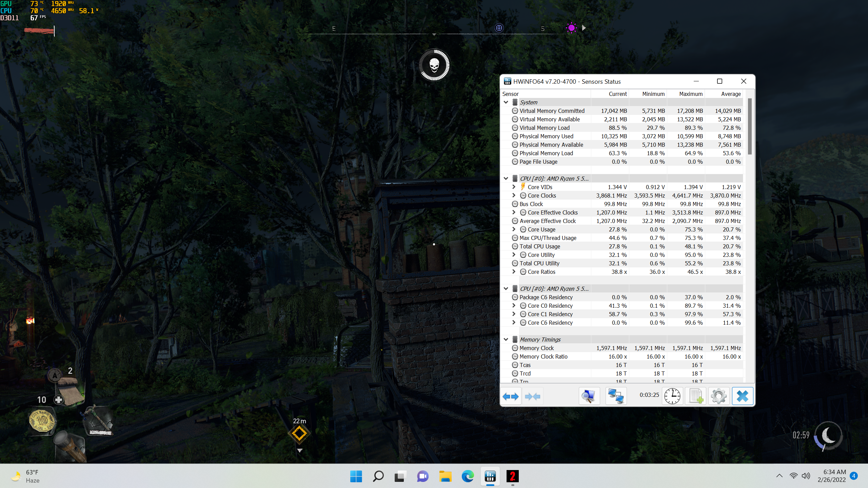Click the expand layout arrows button in HWiNFO
The image size is (868, 488).
pos(511,396)
